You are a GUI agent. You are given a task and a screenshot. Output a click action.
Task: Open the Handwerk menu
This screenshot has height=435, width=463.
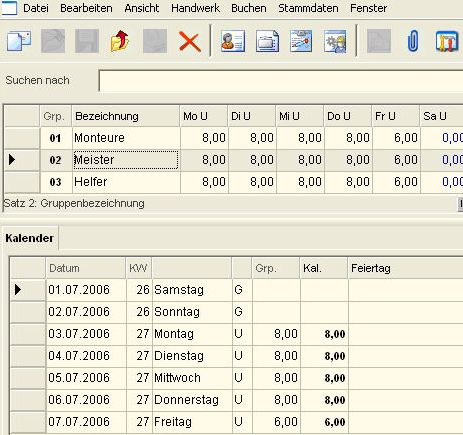pos(195,8)
